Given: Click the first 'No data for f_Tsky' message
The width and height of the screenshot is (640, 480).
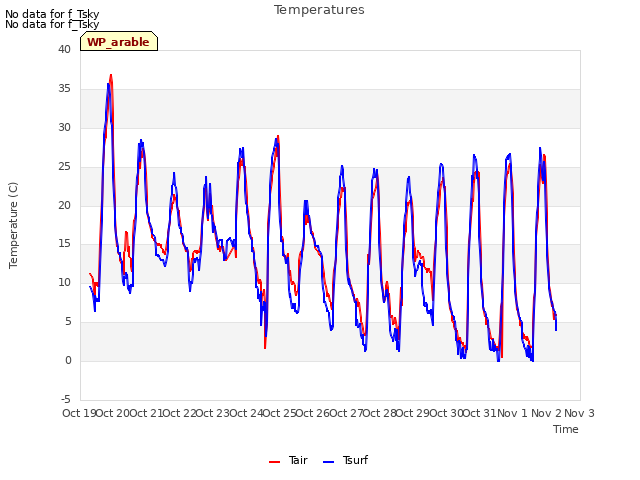Looking at the screenshot, I should click(52, 14).
